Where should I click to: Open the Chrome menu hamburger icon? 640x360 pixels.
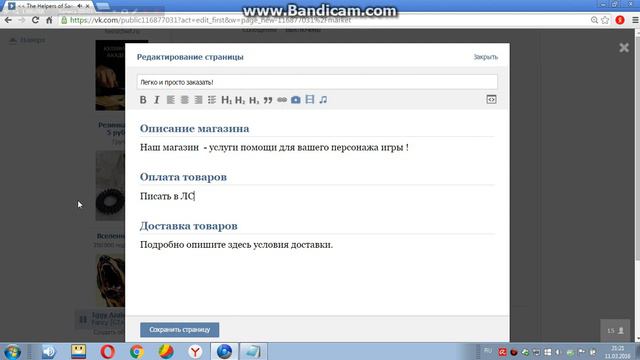click(635, 20)
